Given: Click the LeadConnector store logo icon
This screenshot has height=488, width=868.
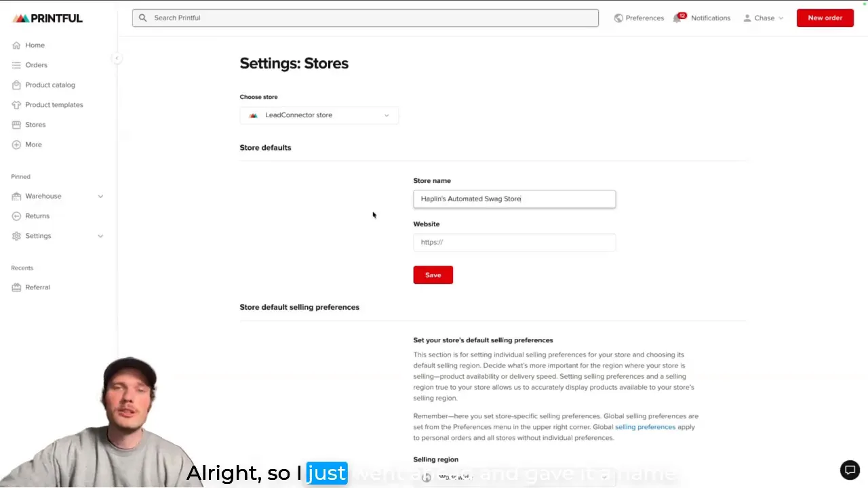Looking at the screenshot, I should [x=253, y=115].
